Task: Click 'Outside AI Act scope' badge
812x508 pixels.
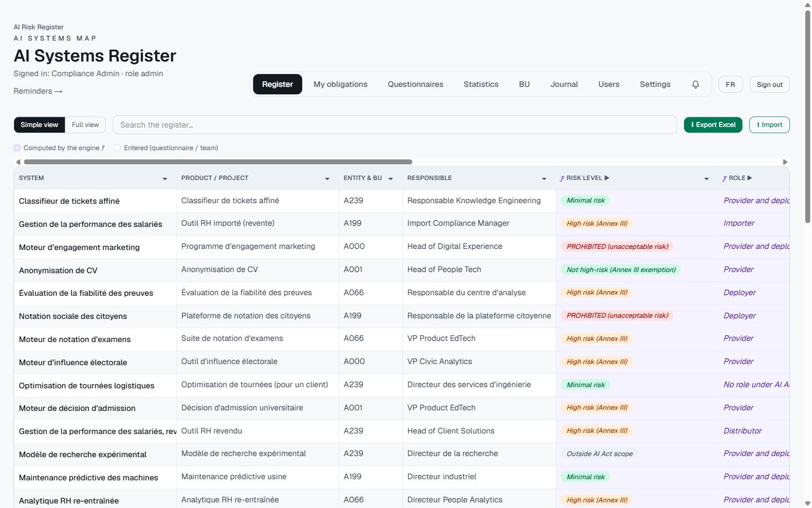Action: 599,454
